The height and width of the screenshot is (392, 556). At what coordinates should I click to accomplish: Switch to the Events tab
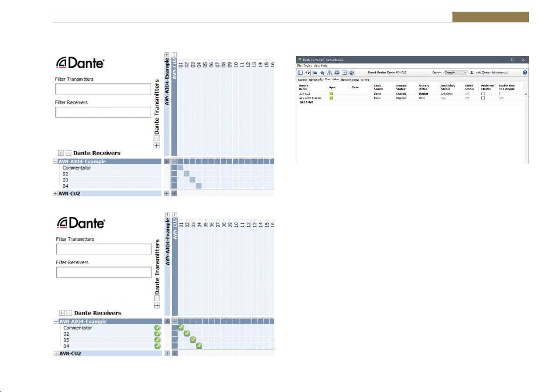(365, 80)
